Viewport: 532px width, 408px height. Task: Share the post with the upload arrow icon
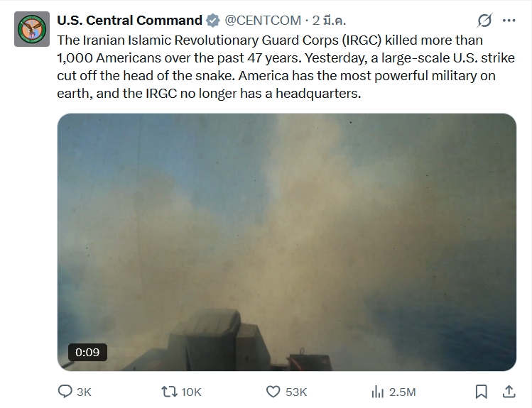[x=509, y=391]
